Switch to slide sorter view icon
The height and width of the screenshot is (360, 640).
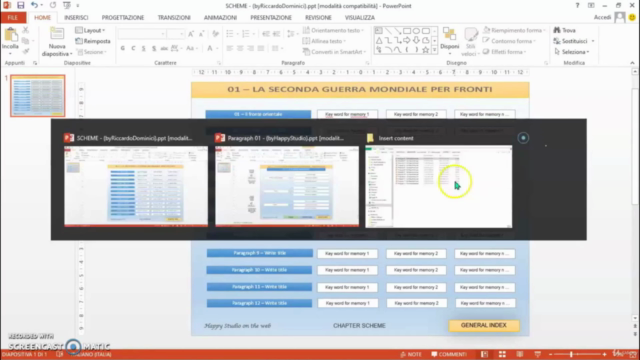coord(502,354)
